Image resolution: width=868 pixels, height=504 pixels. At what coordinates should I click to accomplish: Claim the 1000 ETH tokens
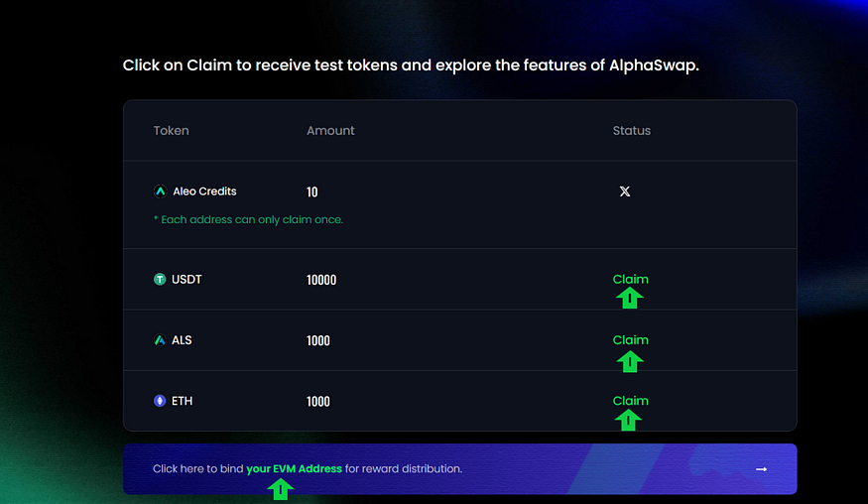[x=630, y=401]
